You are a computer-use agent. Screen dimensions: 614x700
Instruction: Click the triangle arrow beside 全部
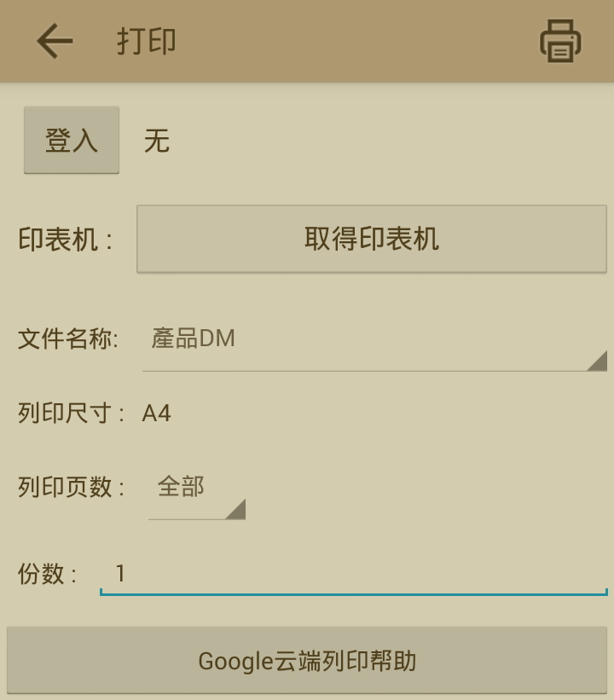point(235,509)
